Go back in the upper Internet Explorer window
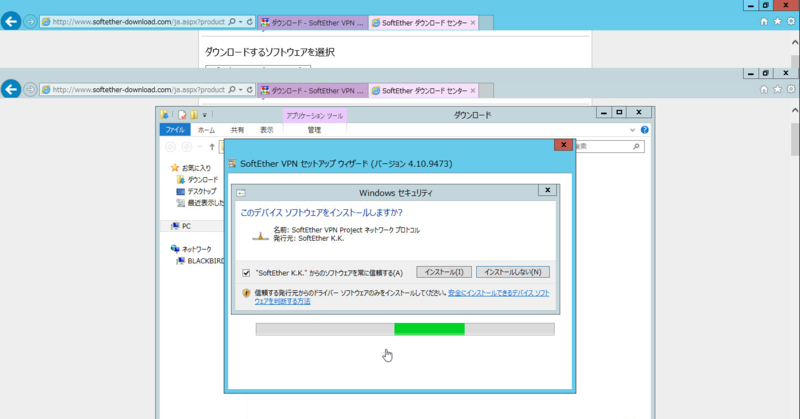The image size is (800, 419). click(x=11, y=21)
